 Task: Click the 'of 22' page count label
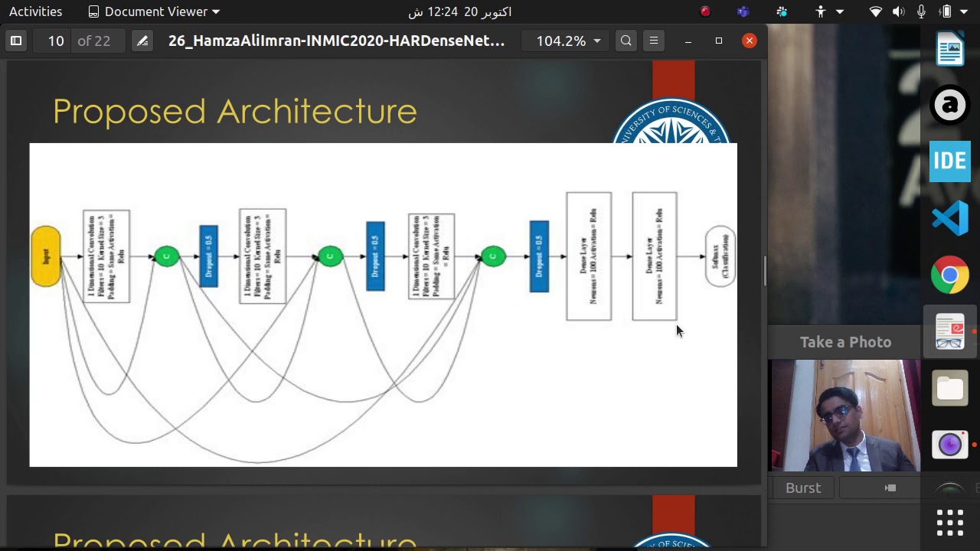coord(94,41)
